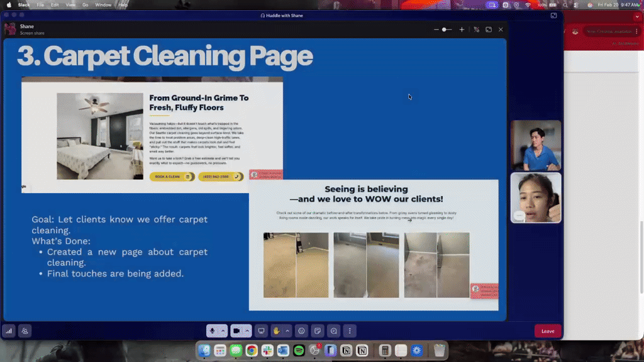
Task: Start screen sharing in the huddle
Action: tap(261, 331)
